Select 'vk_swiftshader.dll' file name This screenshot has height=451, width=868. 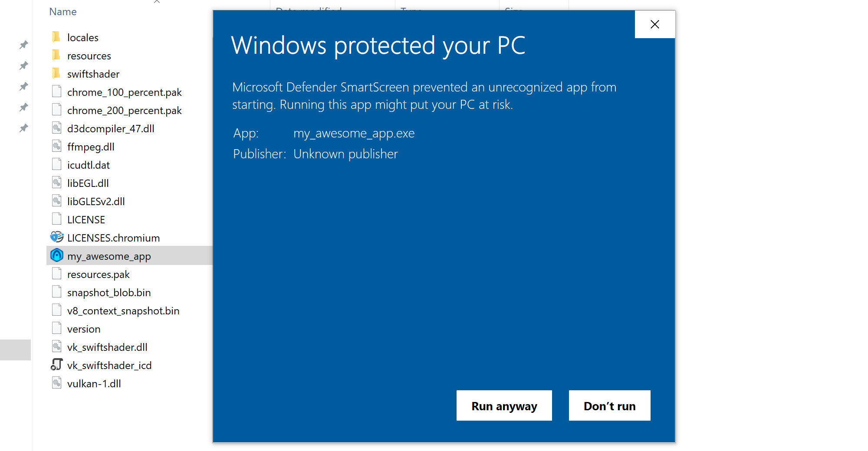tap(107, 347)
